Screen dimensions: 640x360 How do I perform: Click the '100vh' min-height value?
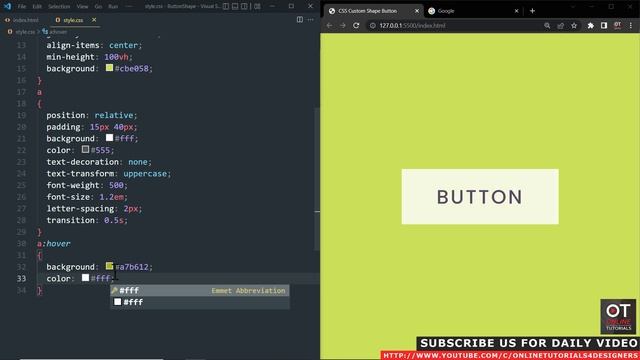point(116,57)
